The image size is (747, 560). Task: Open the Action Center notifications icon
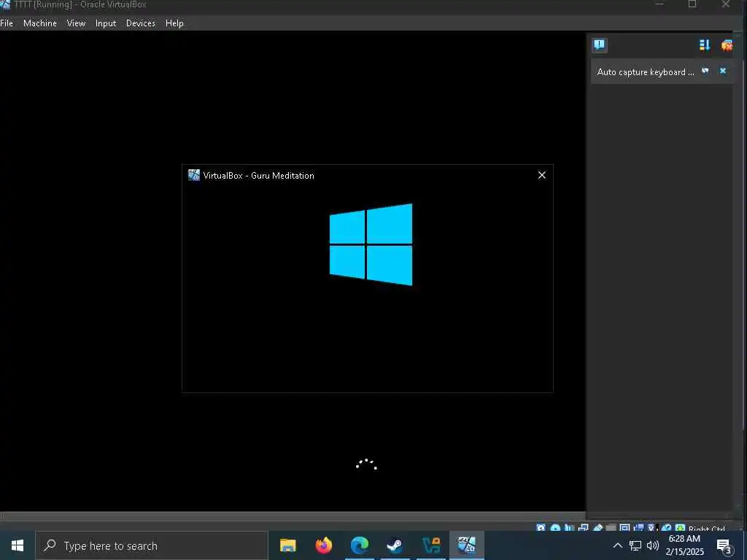(x=724, y=546)
